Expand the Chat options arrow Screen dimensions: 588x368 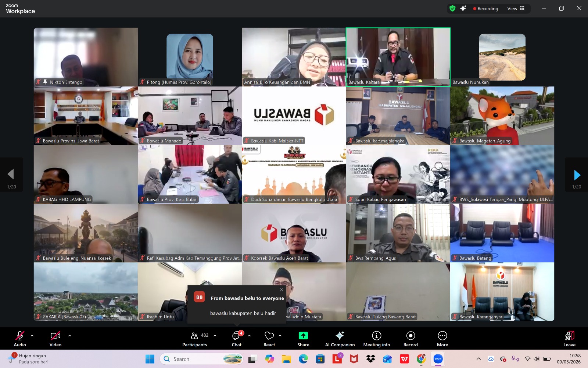(x=250, y=336)
